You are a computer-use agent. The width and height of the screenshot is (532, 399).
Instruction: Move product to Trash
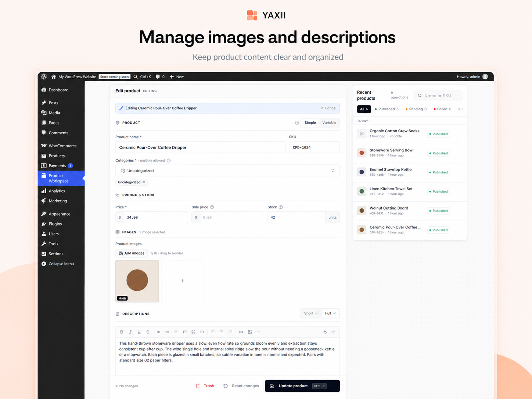(x=205, y=386)
